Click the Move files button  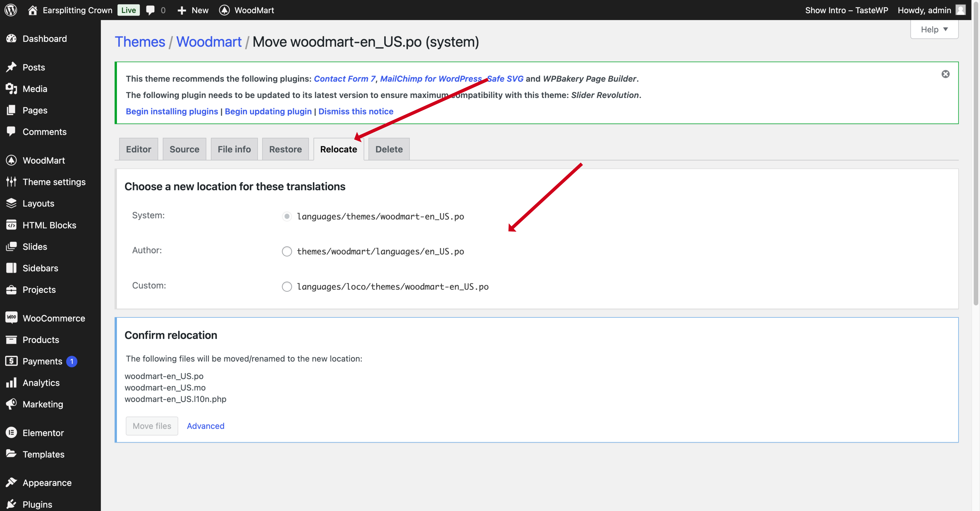click(152, 426)
